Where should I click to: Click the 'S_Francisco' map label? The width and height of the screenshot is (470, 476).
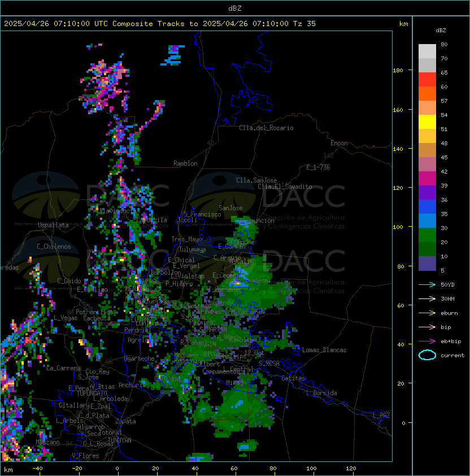pyautogui.click(x=203, y=214)
